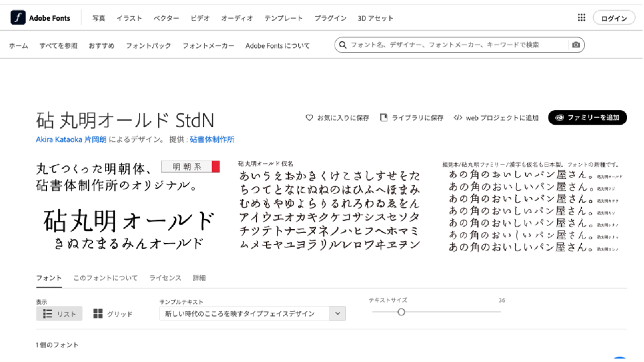
Task: Click the library save icon
Action: [x=383, y=118]
